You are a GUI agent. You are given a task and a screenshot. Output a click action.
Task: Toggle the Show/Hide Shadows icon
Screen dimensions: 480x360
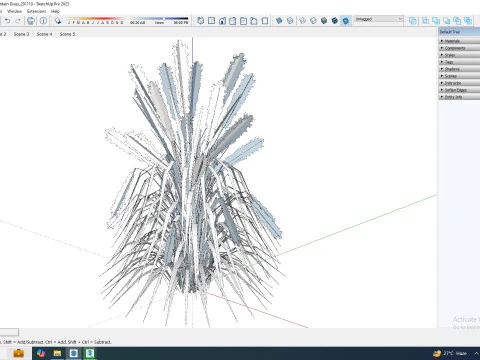click(58, 21)
